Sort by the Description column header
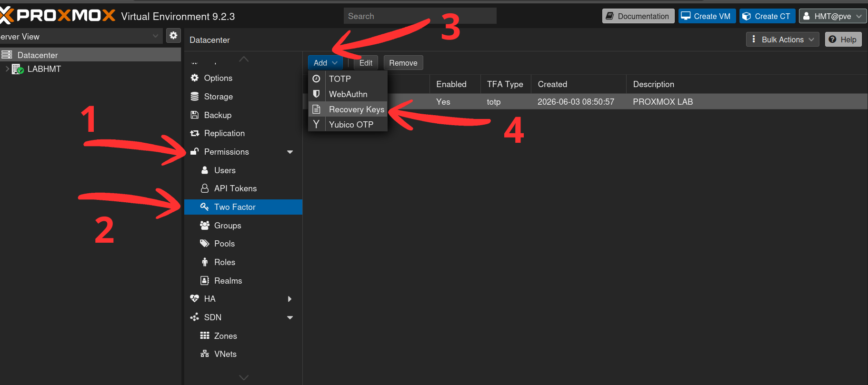The height and width of the screenshot is (385, 868). 747,84
